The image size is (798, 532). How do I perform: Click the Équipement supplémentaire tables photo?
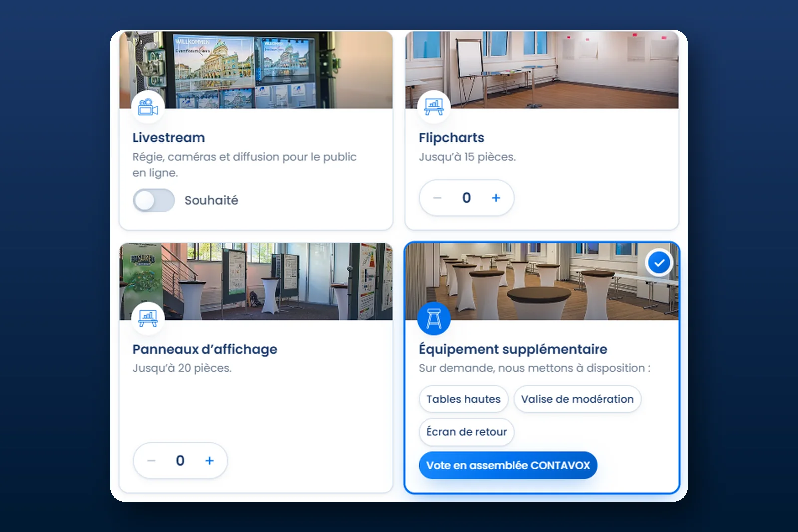(542, 281)
